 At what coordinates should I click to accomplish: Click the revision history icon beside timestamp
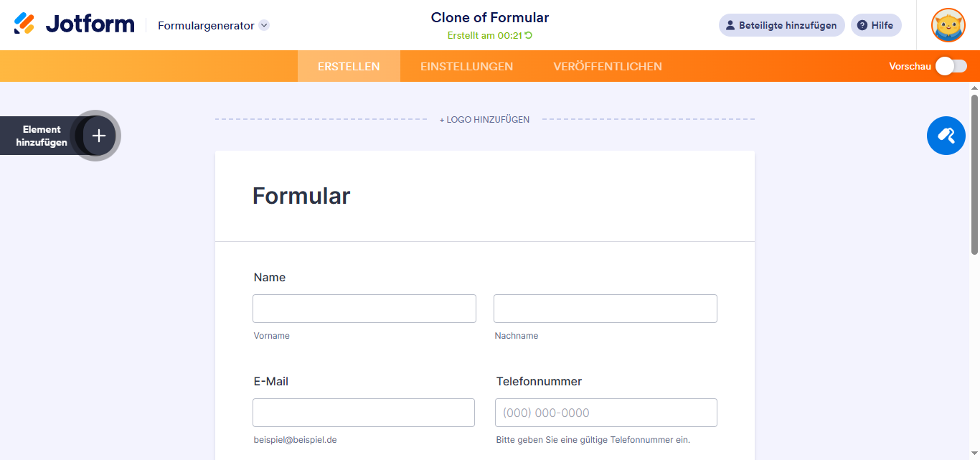[x=529, y=35]
